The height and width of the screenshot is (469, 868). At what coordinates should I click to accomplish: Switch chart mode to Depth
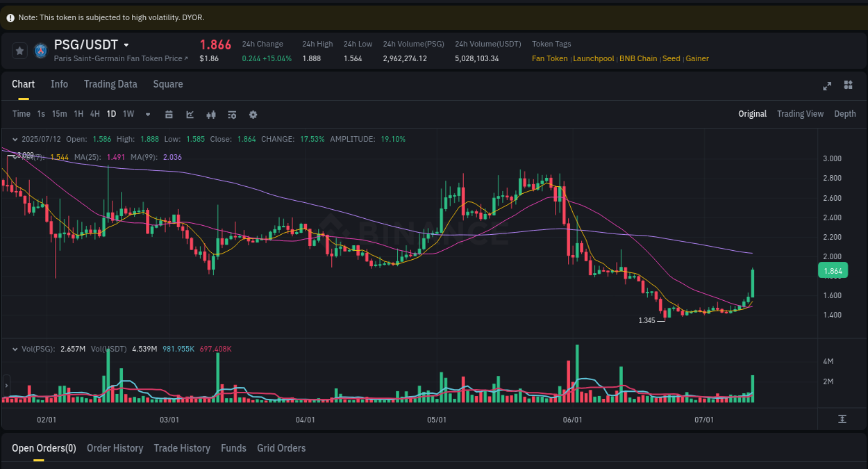coord(844,113)
